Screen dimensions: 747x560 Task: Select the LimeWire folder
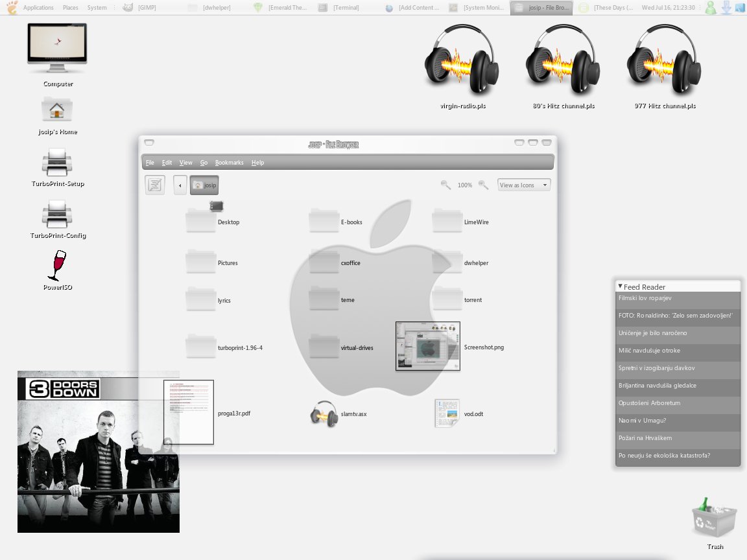click(x=447, y=220)
